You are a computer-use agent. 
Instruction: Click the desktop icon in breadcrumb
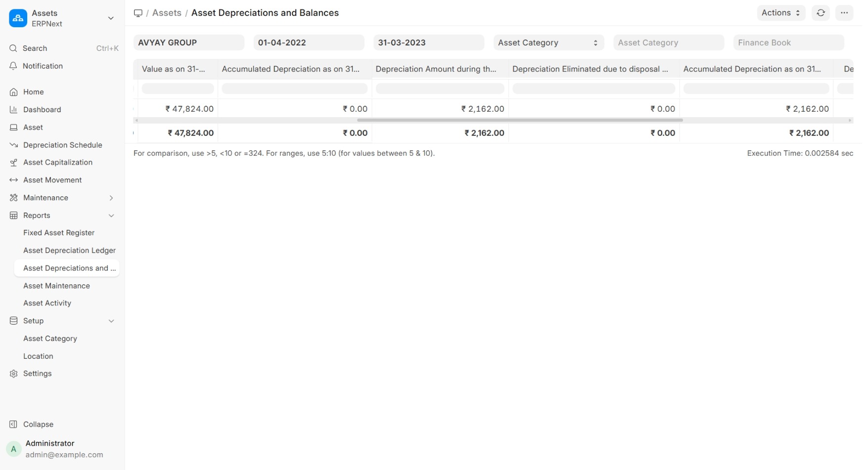[x=138, y=13]
